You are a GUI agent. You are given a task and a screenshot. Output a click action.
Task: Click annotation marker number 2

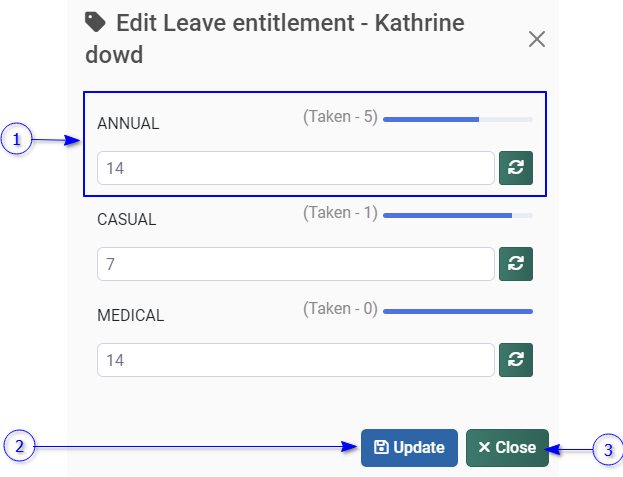pyautogui.click(x=19, y=447)
